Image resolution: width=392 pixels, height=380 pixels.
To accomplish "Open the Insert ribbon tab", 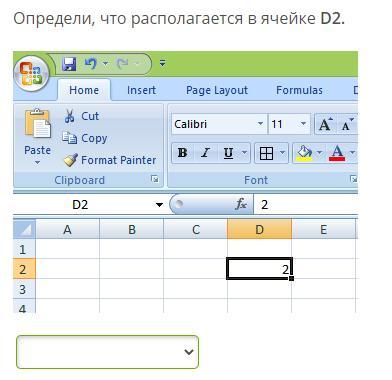I will (141, 90).
